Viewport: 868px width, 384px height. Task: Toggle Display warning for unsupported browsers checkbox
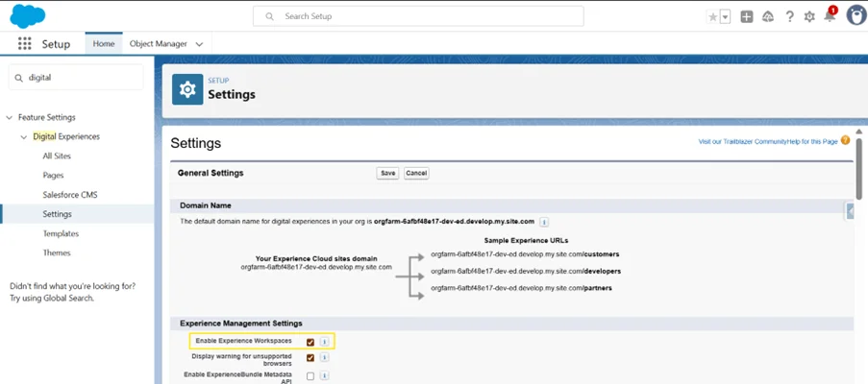pyautogui.click(x=310, y=357)
